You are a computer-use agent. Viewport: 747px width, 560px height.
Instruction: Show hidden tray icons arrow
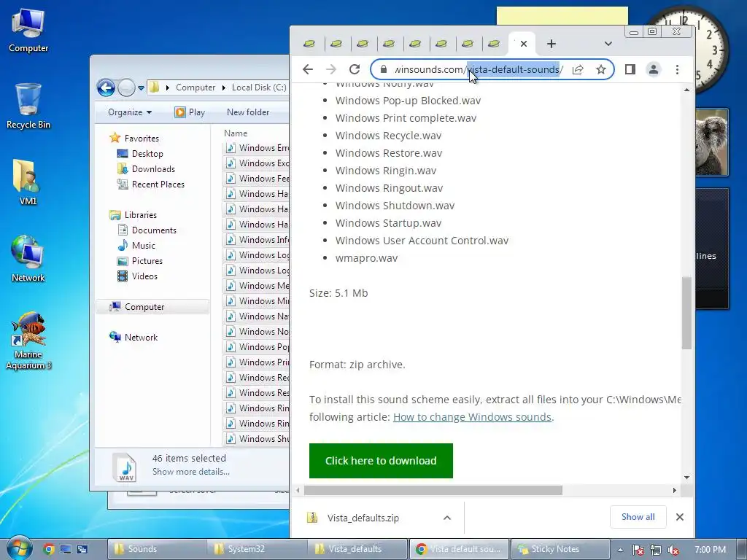(620, 550)
